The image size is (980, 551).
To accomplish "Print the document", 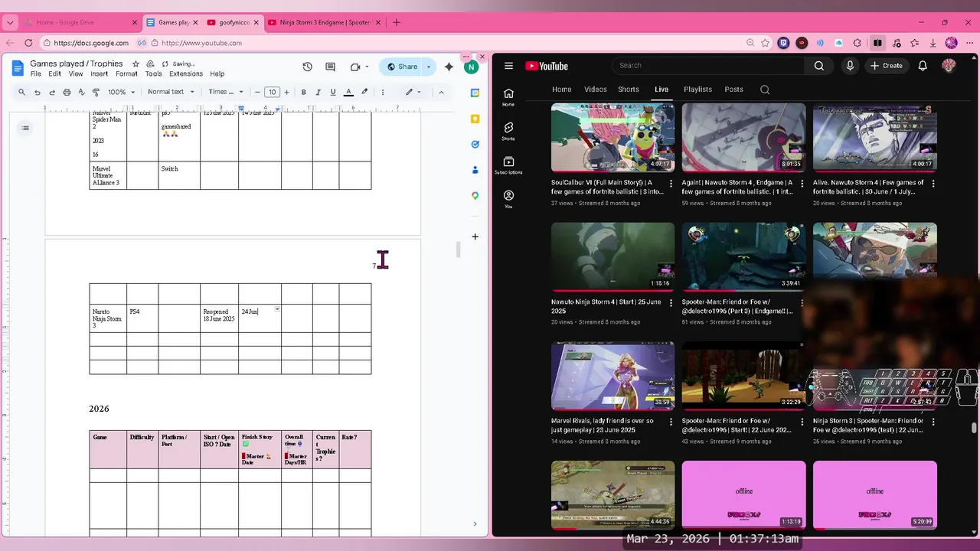I will (x=67, y=92).
